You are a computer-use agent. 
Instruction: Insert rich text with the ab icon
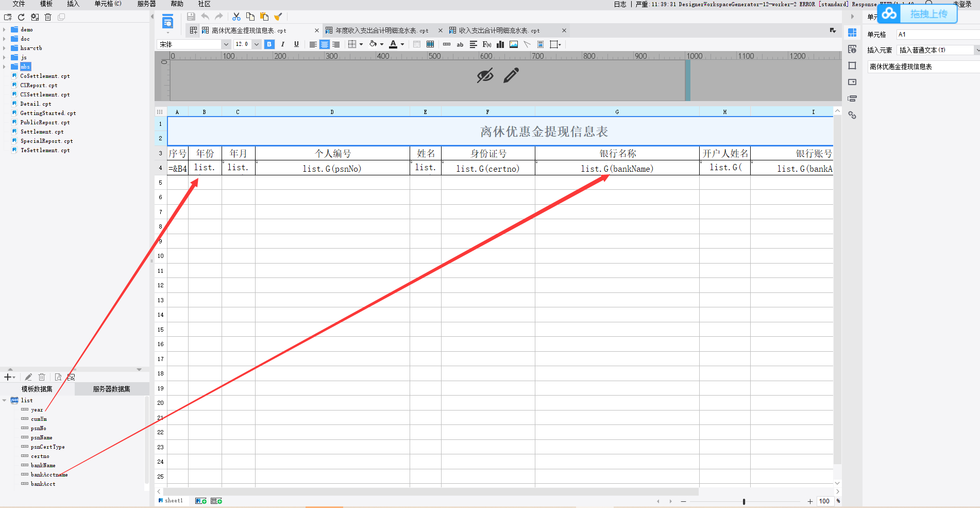click(460, 44)
